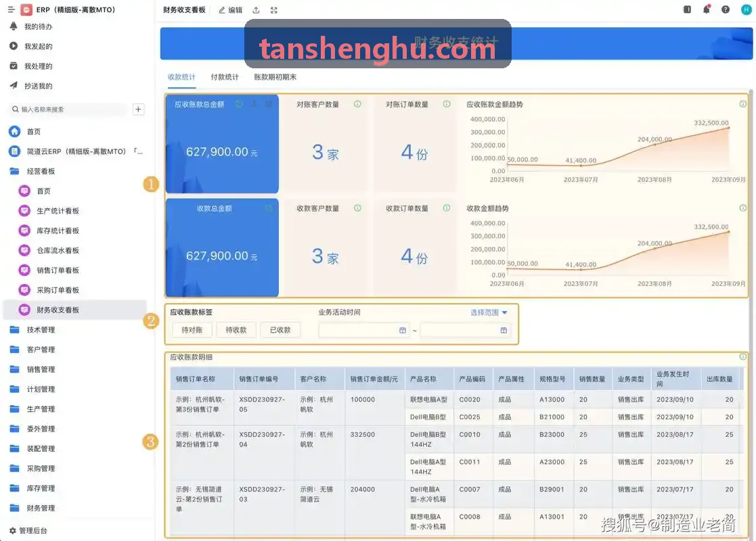Viewport: 756px width, 541px height.
Task: Select the 应收账款总金额 627,900.00 card
Action: (222, 143)
